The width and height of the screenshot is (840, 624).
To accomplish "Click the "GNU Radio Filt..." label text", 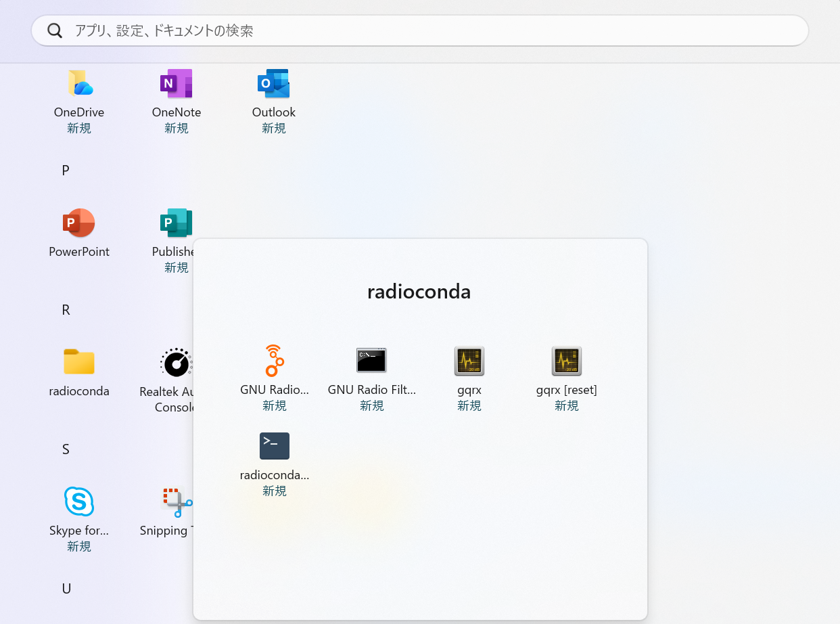I will [371, 390].
